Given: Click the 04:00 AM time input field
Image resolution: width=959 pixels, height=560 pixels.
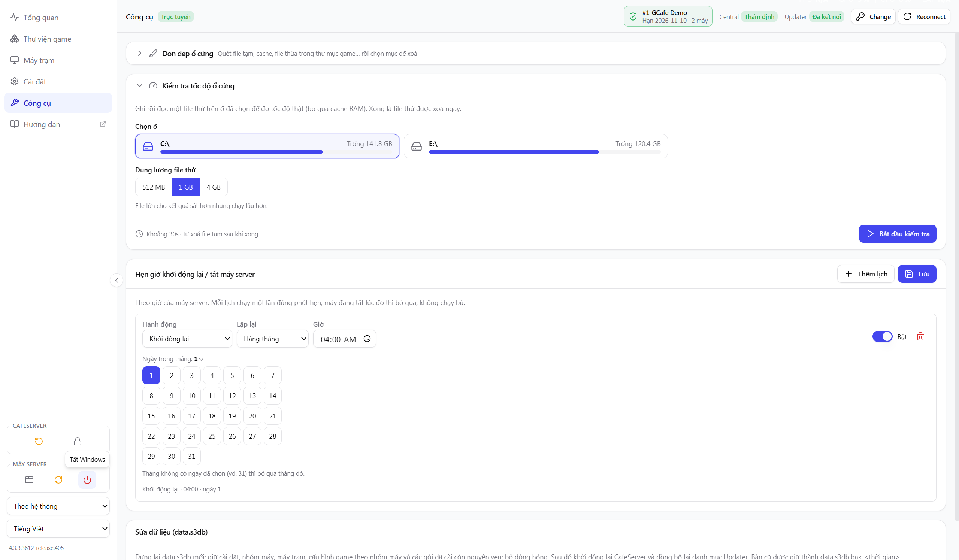Looking at the screenshot, I should coord(344,339).
